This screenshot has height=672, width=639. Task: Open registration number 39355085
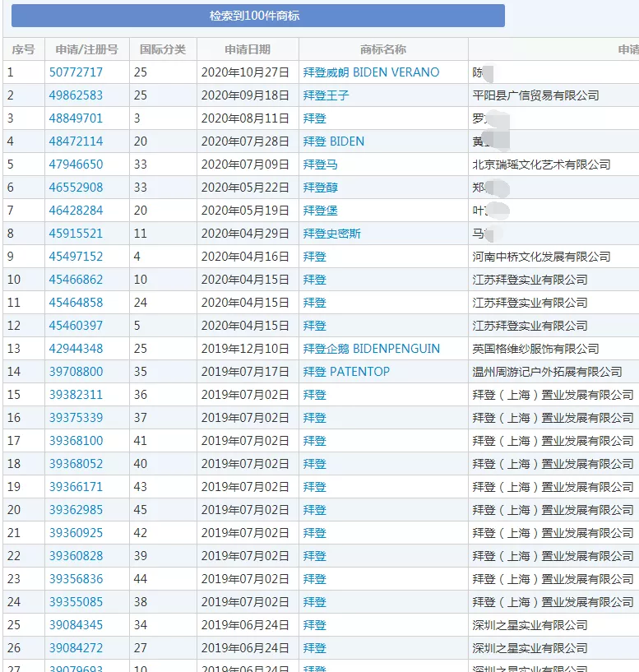(76, 602)
